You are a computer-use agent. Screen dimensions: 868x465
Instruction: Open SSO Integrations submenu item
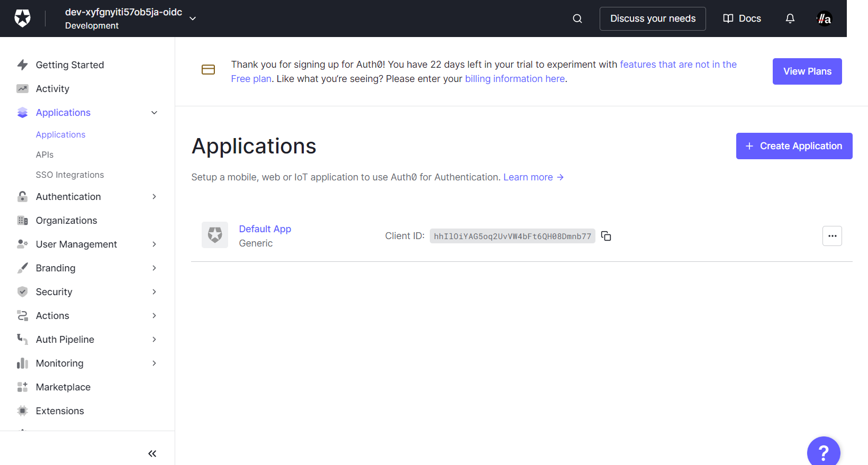coord(70,175)
